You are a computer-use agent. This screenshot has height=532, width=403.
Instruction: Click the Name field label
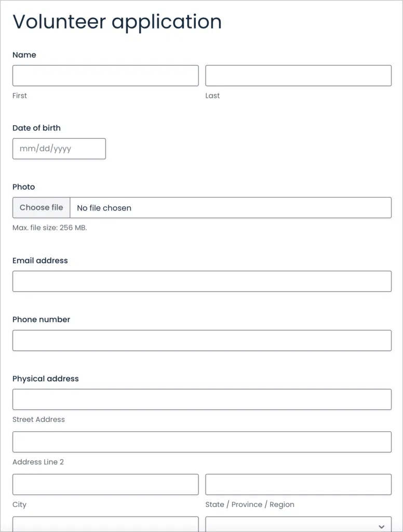[x=24, y=55]
